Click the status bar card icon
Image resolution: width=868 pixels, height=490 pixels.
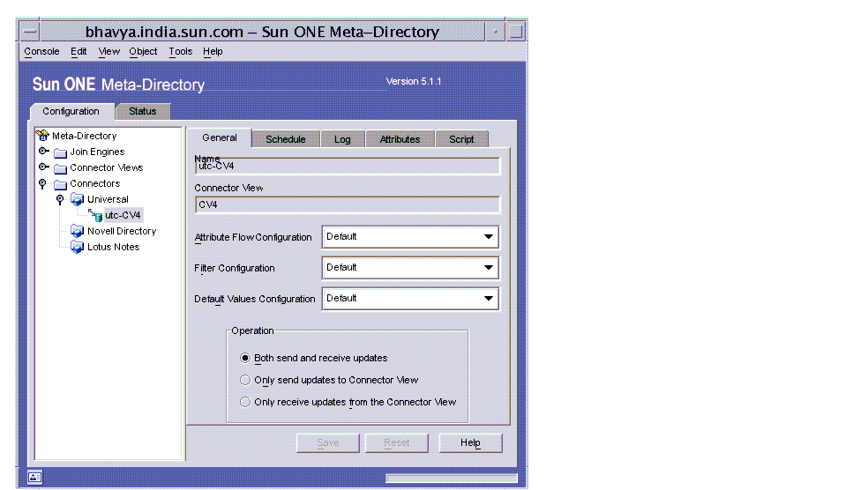coord(35,478)
